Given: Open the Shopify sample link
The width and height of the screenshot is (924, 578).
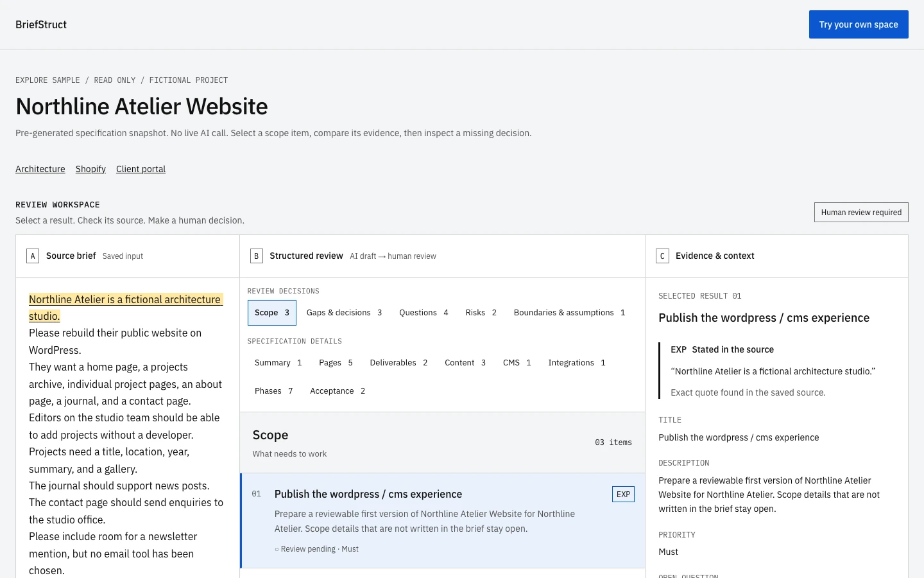Looking at the screenshot, I should (x=90, y=169).
